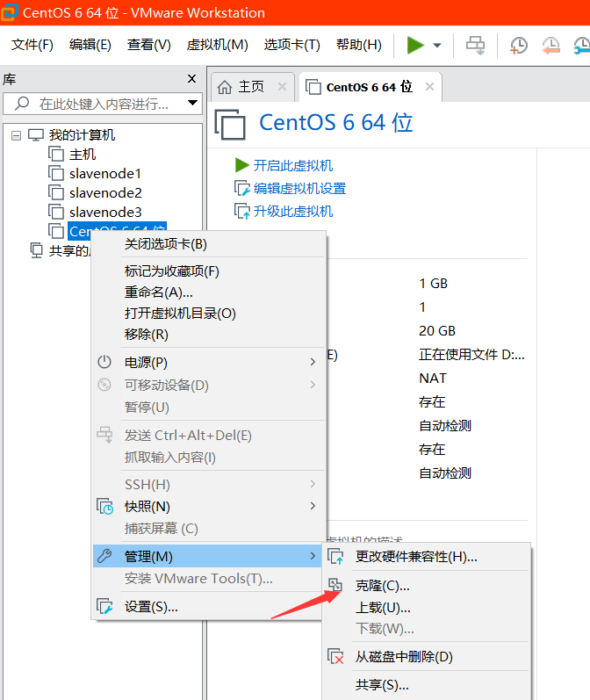Open the 编辑(E) menu
The height and width of the screenshot is (700, 590).
click(x=90, y=45)
